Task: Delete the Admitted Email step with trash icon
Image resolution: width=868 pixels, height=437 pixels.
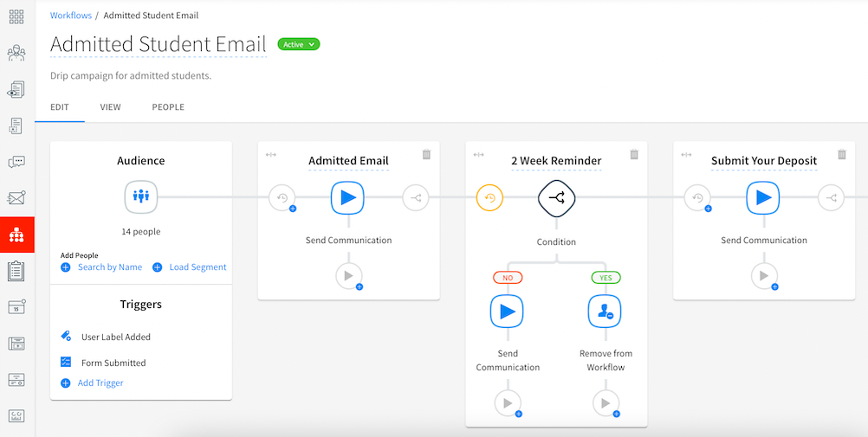Action: [x=426, y=154]
